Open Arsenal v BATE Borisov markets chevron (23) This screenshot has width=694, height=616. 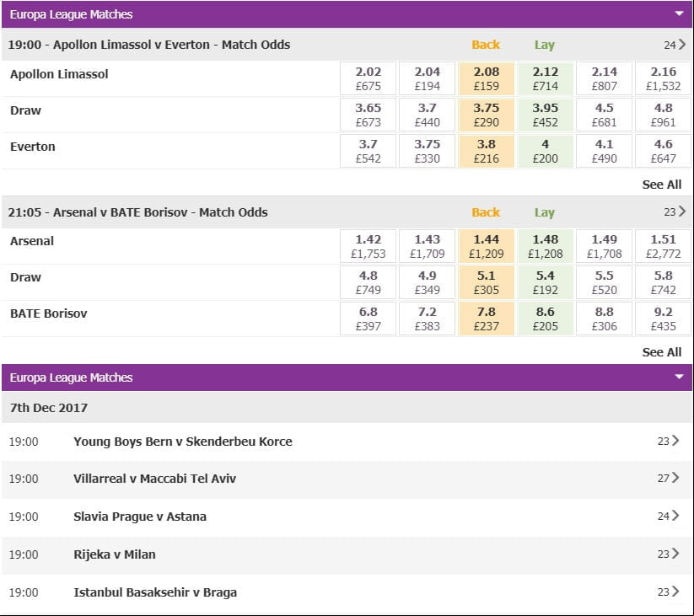coord(681,212)
